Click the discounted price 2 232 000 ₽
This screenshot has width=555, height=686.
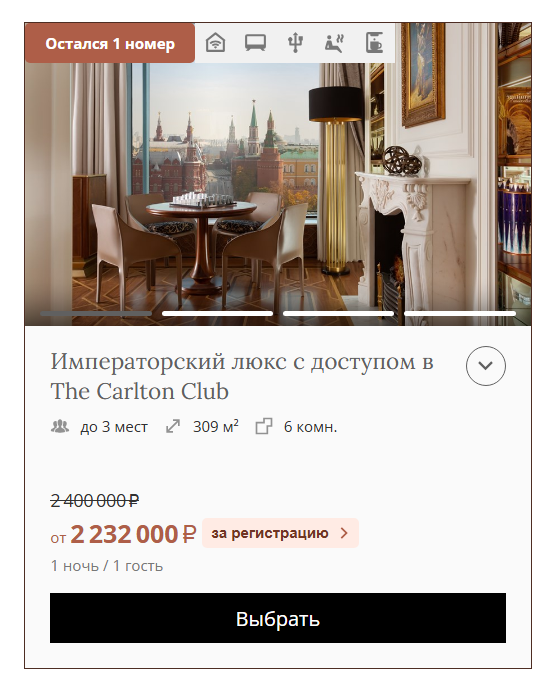pyautogui.click(x=133, y=534)
